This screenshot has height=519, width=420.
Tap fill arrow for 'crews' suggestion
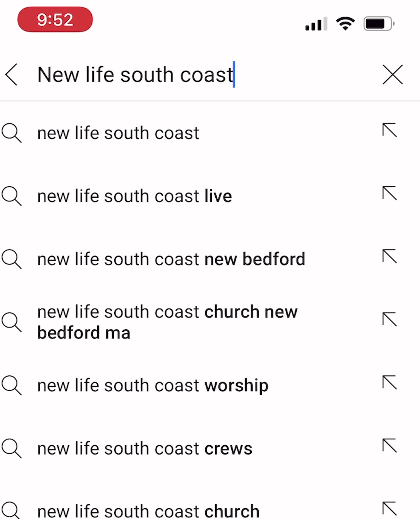click(390, 446)
